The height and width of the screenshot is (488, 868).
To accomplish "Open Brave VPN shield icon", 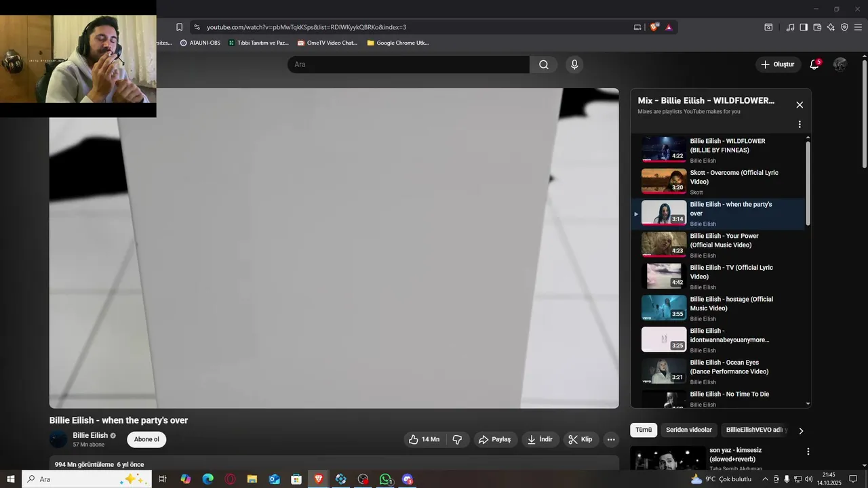I will tap(844, 27).
